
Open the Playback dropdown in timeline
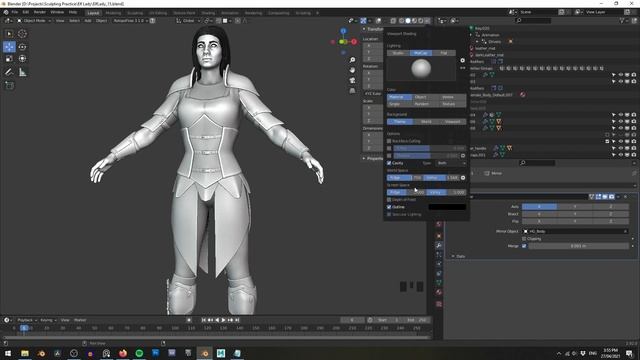click(x=27, y=320)
